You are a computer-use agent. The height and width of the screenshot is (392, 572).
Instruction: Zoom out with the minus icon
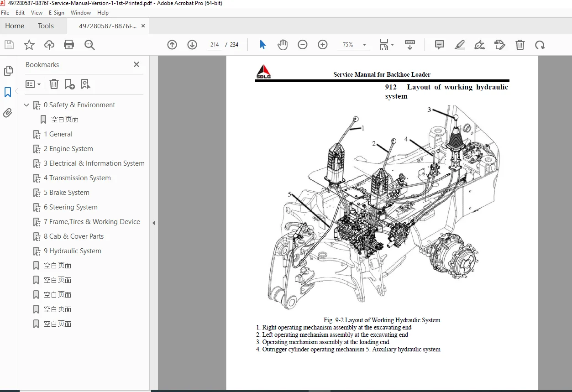click(x=303, y=45)
